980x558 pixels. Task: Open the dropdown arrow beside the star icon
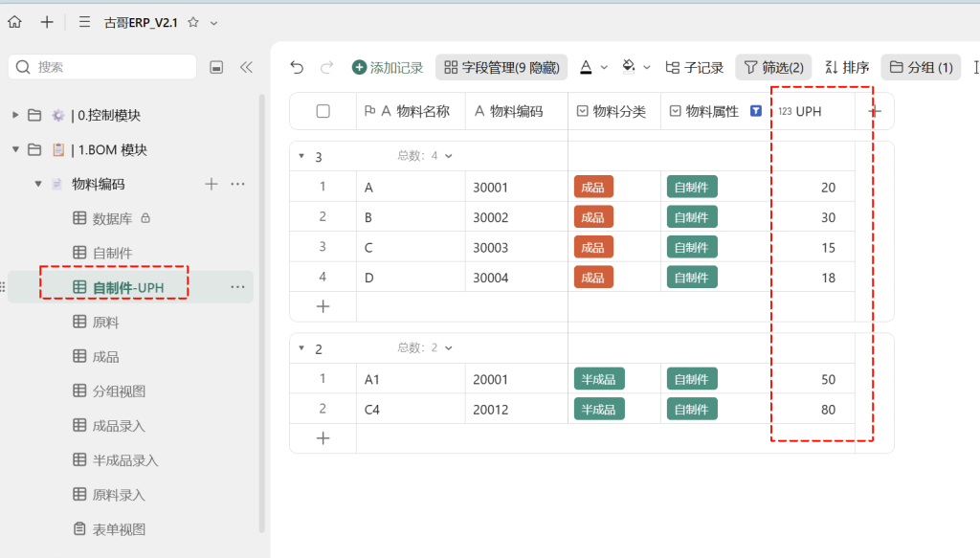[x=213, y=23]
